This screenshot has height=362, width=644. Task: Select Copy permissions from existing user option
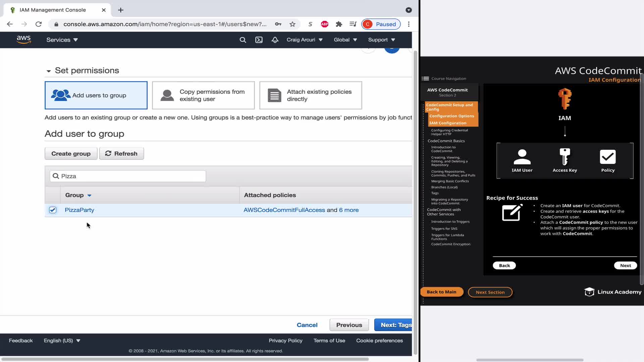click(x=203, y=95)
